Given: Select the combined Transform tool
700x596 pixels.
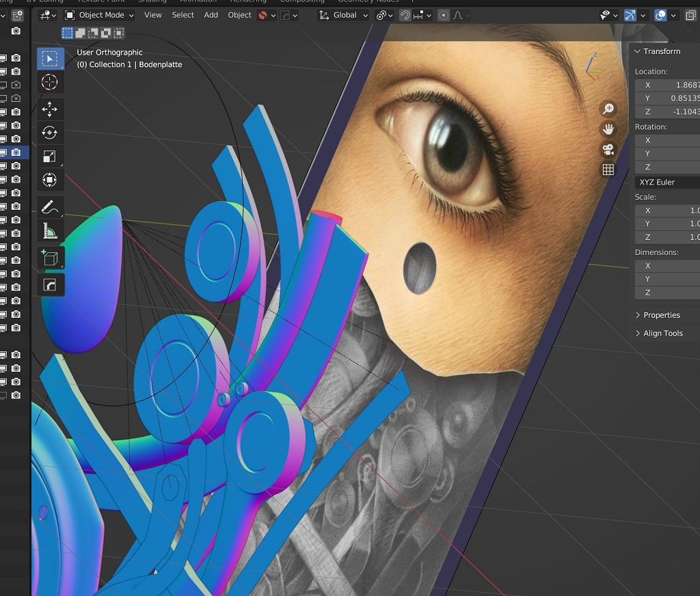Looking at the screenshot, I should (49, 180).
